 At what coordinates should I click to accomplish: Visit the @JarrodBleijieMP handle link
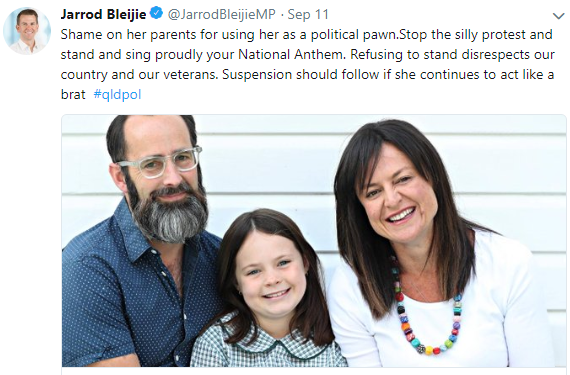[221, 14]
